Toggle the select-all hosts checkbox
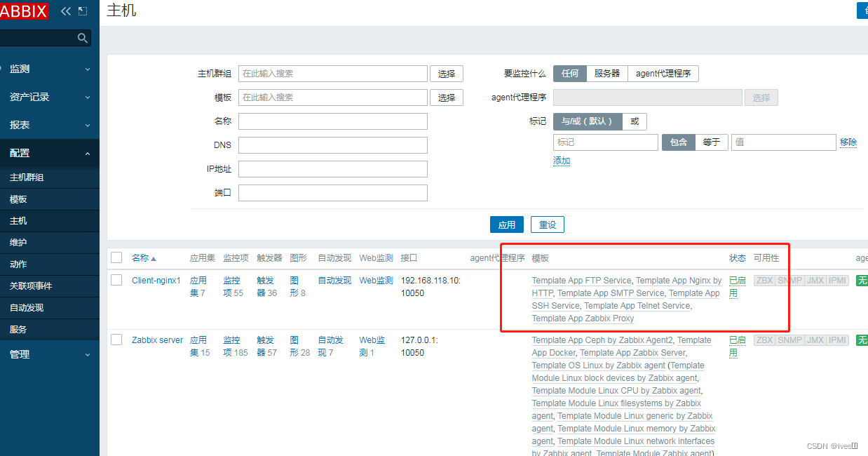Screen dimensions: 868x456 116,257
